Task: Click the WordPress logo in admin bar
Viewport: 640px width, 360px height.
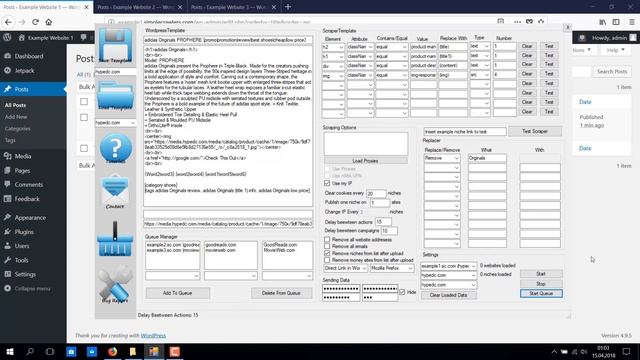Action: coord(7,38)
